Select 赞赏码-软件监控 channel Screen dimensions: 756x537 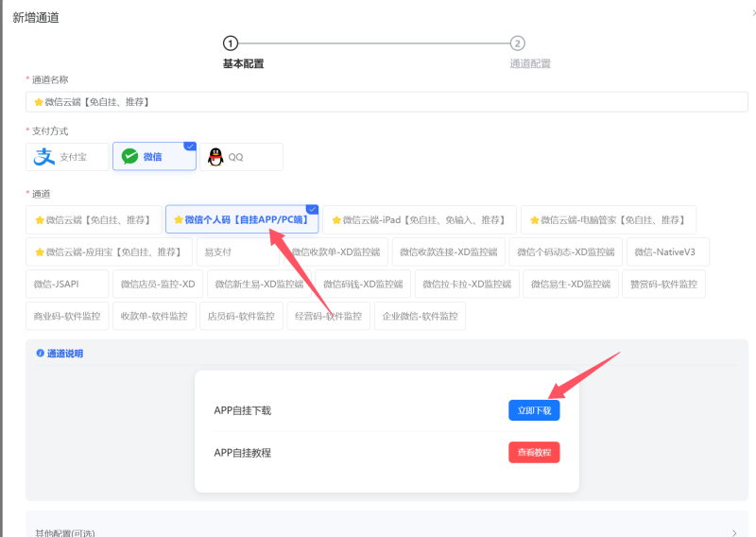click(663, 284)
